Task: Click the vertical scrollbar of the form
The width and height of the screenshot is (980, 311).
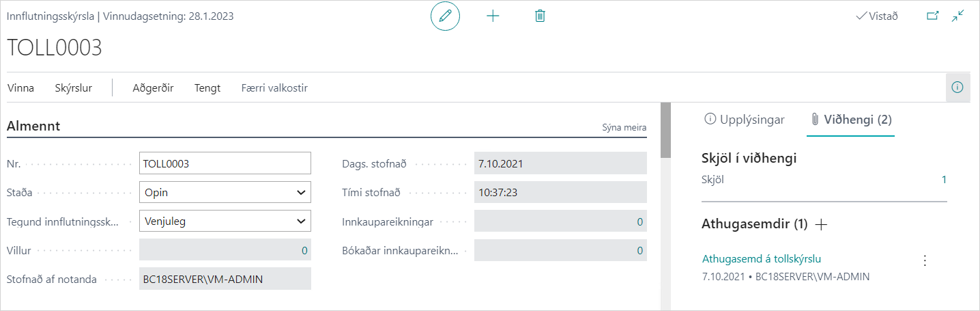Action: 665,130
